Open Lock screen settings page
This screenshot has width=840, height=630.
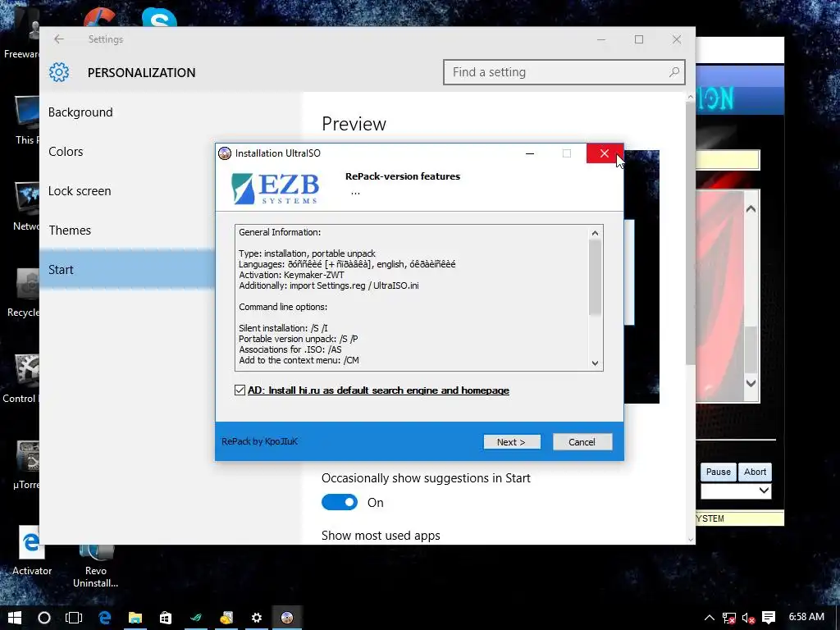pos(80,190)
